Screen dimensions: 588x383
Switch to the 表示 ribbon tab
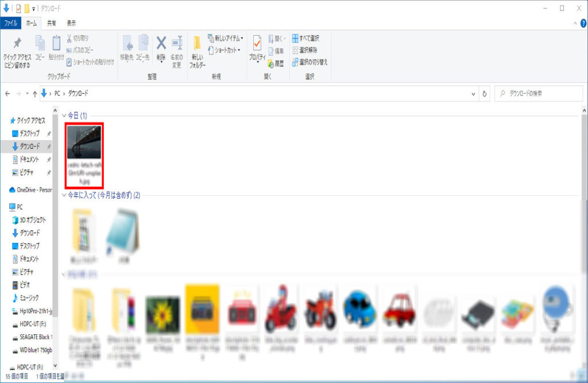pyautogui.click(x=71, y=23)
